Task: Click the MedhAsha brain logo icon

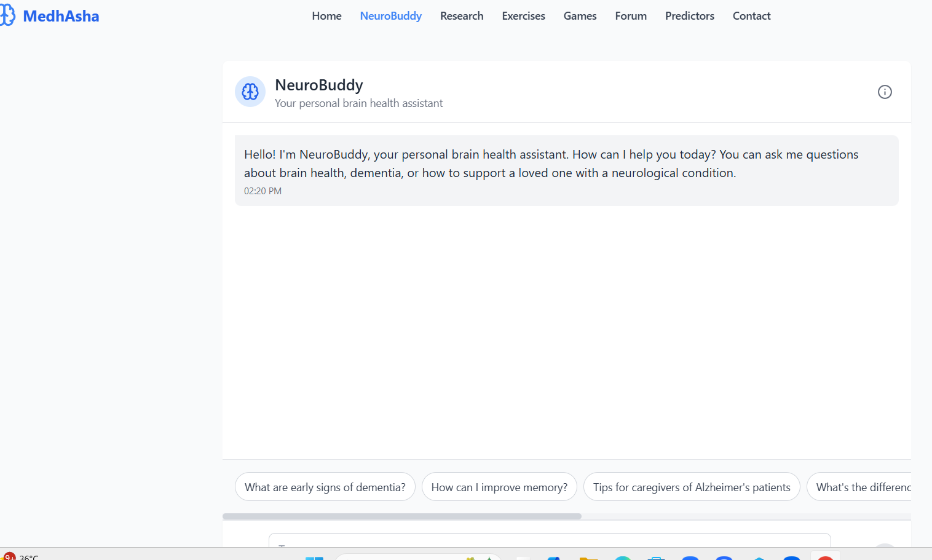Action: tap(7, 15)
